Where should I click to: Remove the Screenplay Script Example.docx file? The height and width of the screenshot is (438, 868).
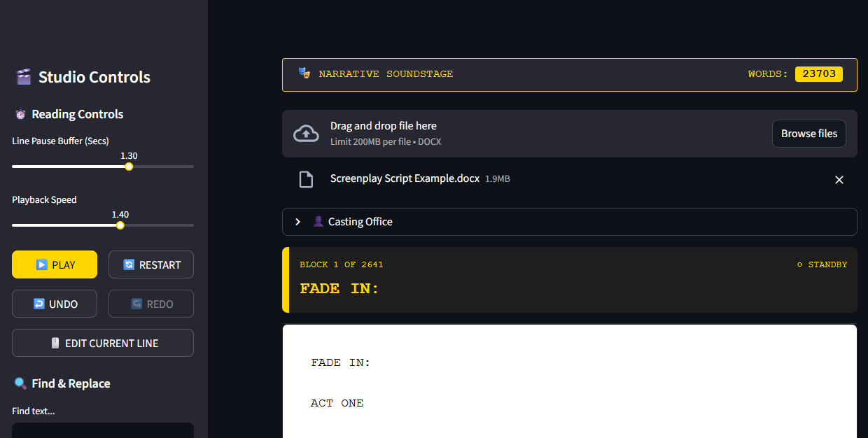839,180
